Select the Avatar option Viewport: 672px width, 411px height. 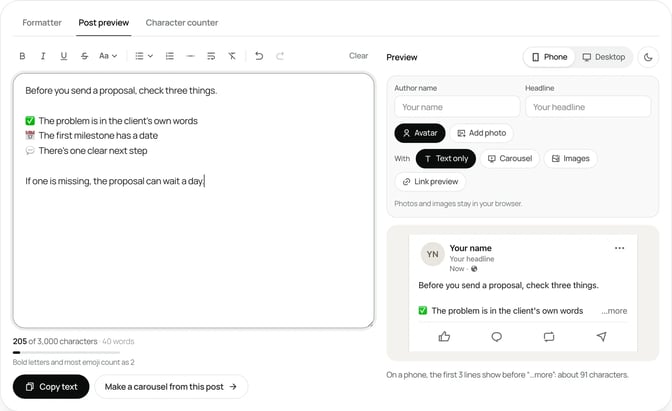pos(420,133)
